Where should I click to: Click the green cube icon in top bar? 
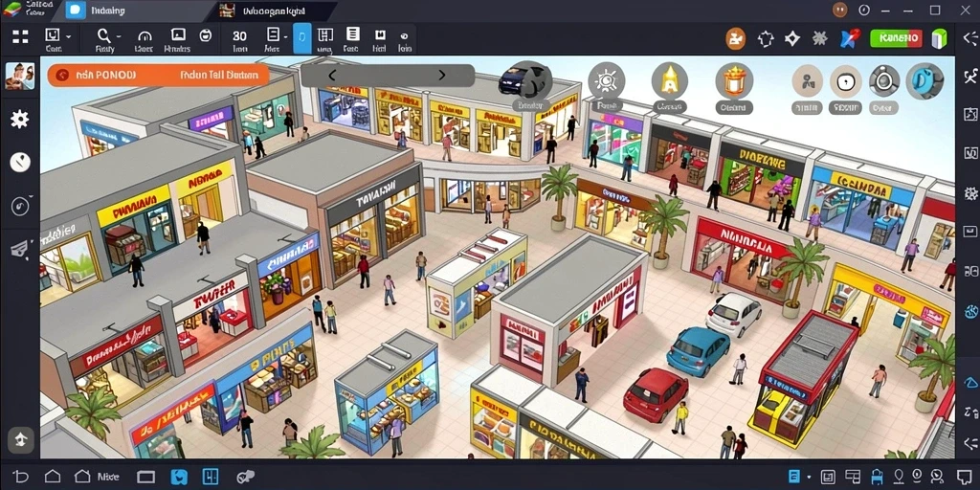point(939,38)
